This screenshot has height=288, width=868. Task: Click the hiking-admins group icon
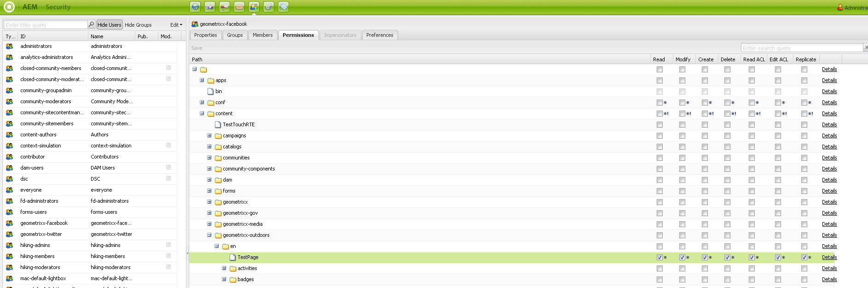click(9, 245)
